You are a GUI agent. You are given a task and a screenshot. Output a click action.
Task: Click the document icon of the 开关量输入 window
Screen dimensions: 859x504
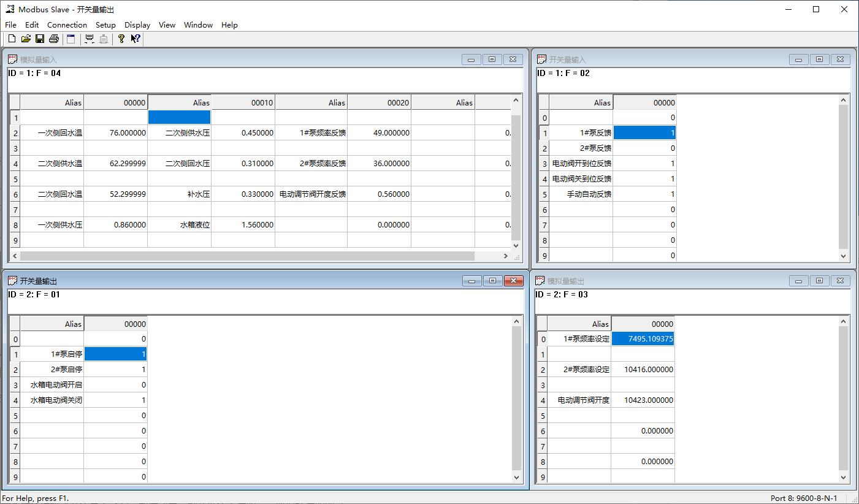[541, 59]
